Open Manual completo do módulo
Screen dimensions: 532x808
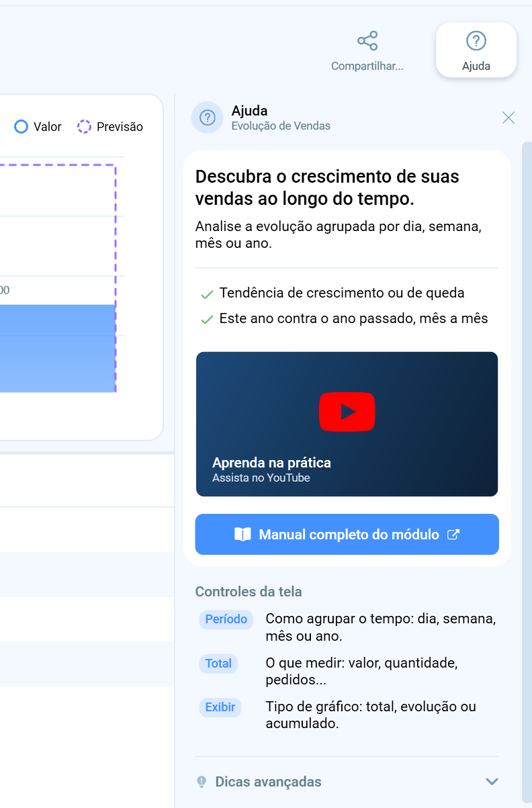click(347, 535)
